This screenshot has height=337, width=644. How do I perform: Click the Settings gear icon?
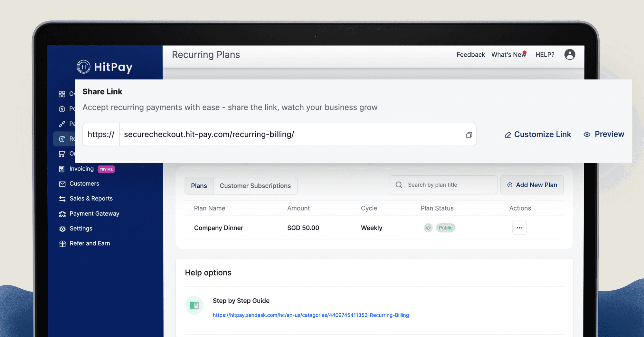click(x=62, y=229)
